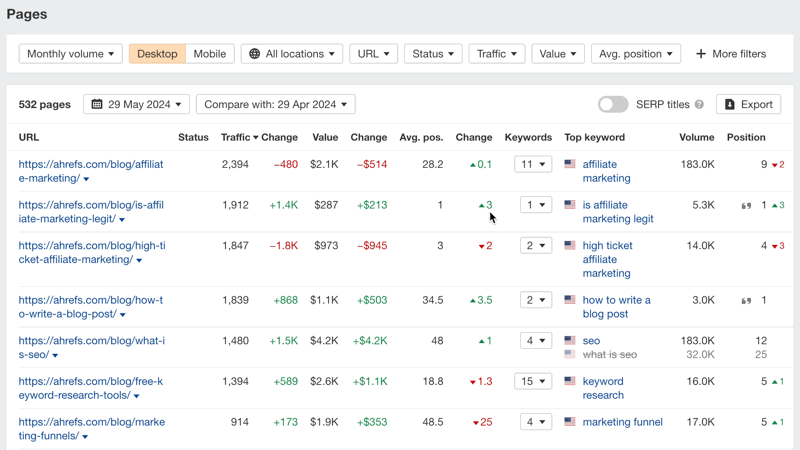This screenshot has height=450, width=800.
Task: Click volume value 17.0K
Action: pos(700,422)
